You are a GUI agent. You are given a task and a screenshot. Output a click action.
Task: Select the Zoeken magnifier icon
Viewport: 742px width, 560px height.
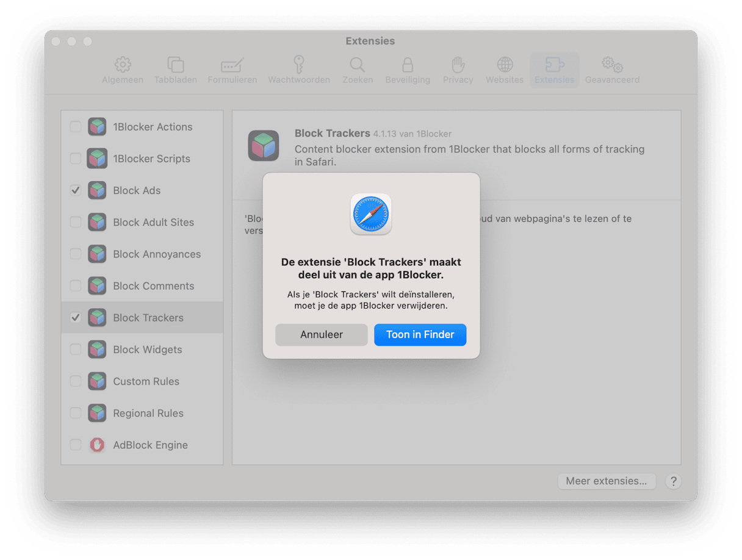358,64
